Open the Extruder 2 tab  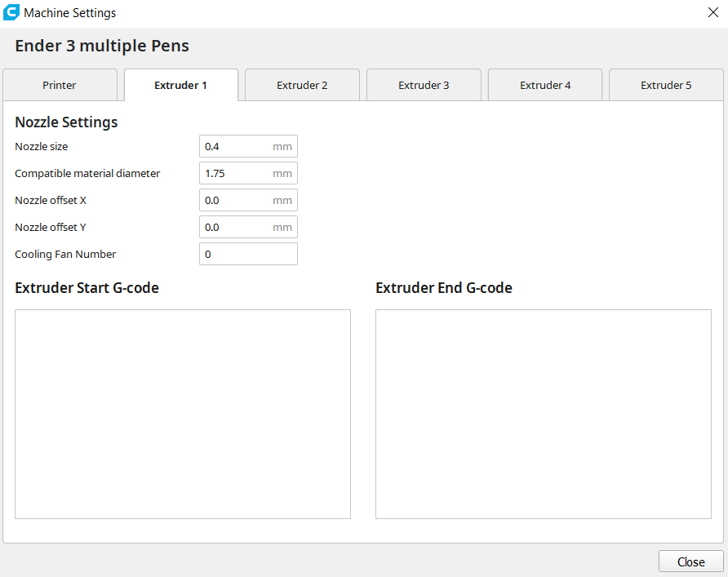point(302,85)
